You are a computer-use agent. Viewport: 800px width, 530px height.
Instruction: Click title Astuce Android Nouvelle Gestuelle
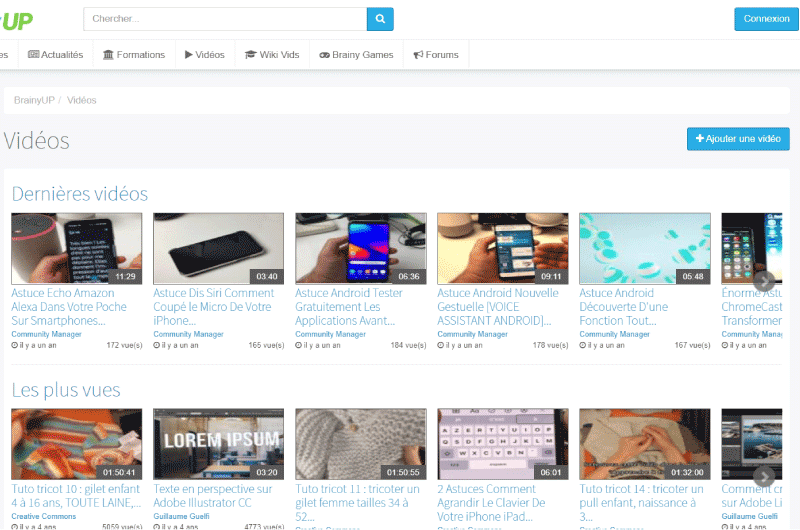[498, 307]
